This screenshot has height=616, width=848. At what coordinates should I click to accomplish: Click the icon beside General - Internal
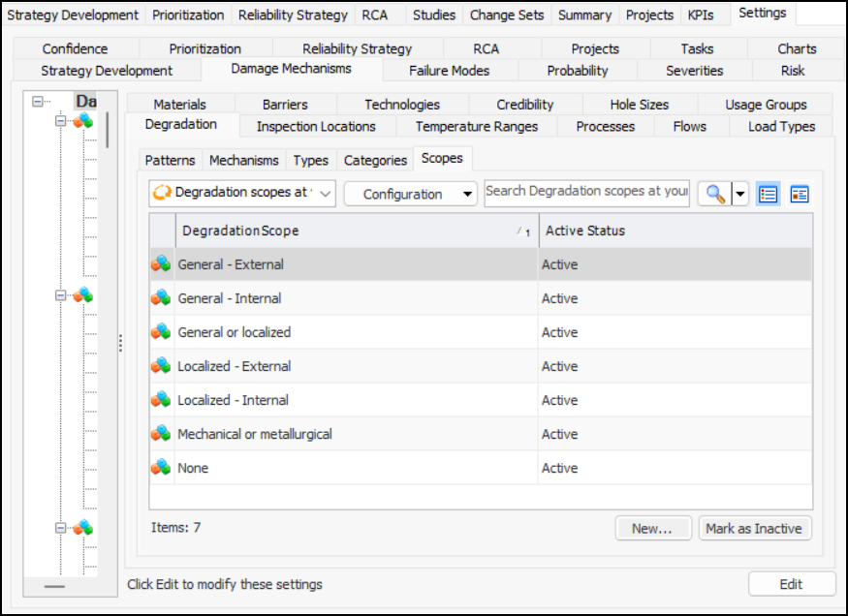pyautogui.click(x=162, y=298)
